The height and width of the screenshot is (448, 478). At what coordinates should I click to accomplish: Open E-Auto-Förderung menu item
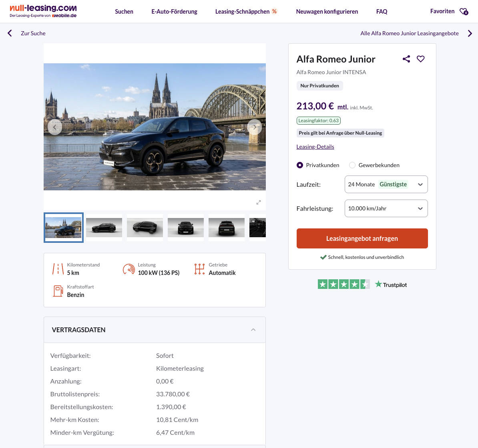pos(174,12)
